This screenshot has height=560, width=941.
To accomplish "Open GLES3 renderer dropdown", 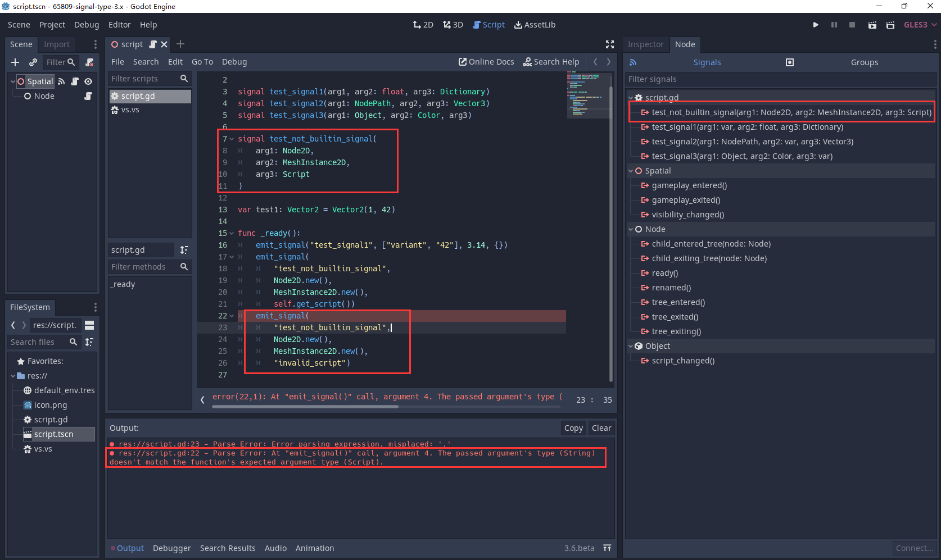I will (x=920, y=25).
